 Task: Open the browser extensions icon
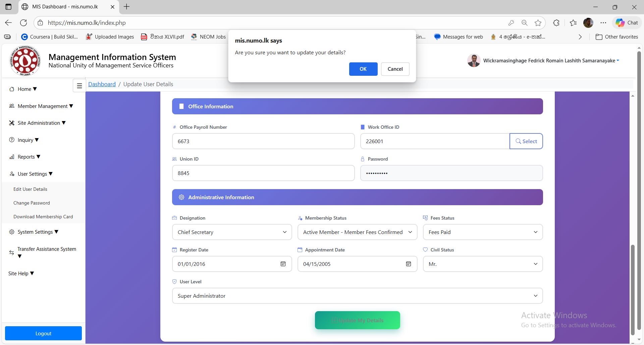point(556,23)
